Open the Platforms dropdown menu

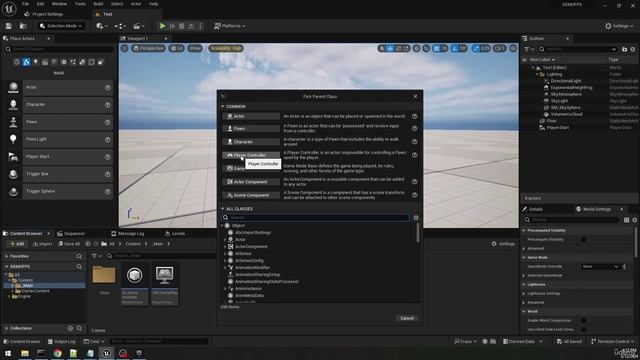point(230,26)
